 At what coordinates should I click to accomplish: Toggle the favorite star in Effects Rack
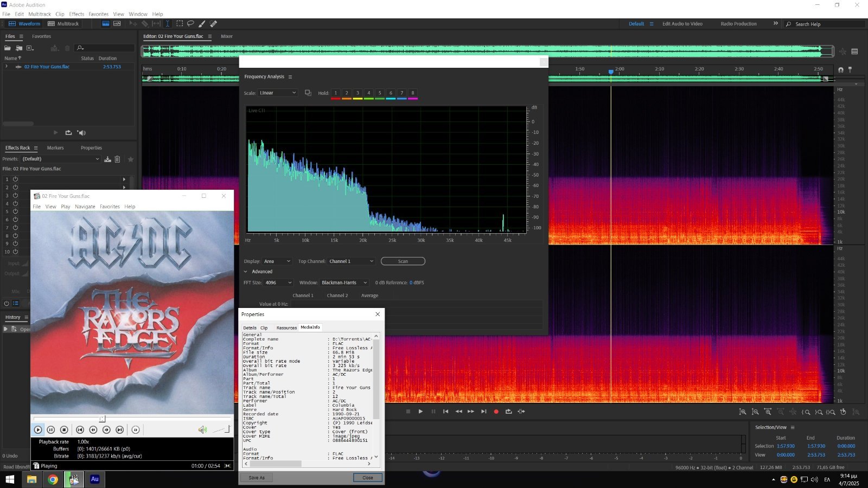tap(130, 159)
